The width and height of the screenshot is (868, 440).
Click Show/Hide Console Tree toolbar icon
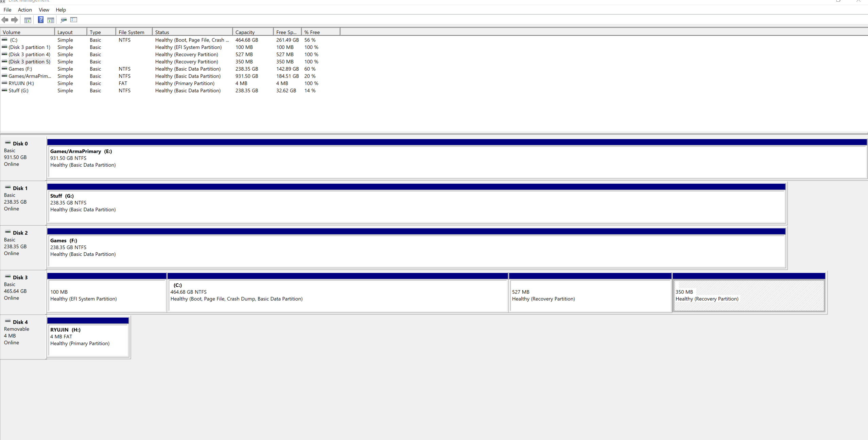tap(28, 20)
